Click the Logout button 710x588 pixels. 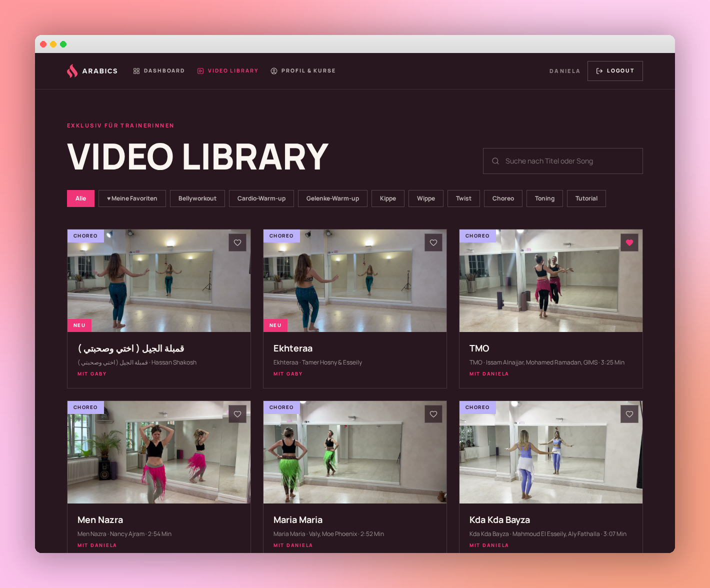[x=615, y=71]
